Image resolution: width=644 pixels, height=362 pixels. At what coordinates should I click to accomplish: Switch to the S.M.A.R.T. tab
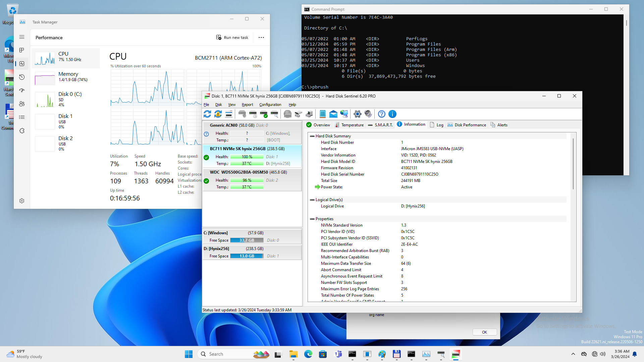380,125
